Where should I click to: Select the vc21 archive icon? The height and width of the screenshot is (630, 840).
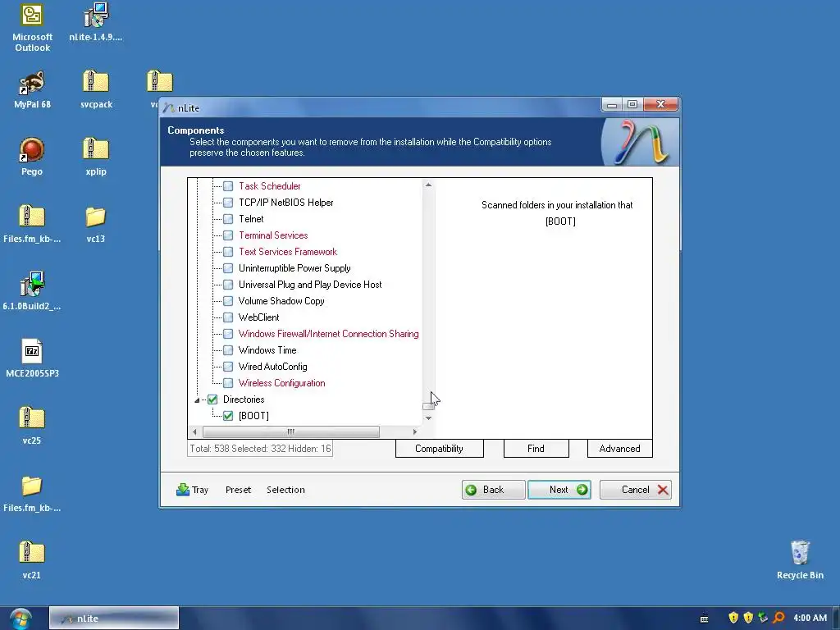[32, 561]
